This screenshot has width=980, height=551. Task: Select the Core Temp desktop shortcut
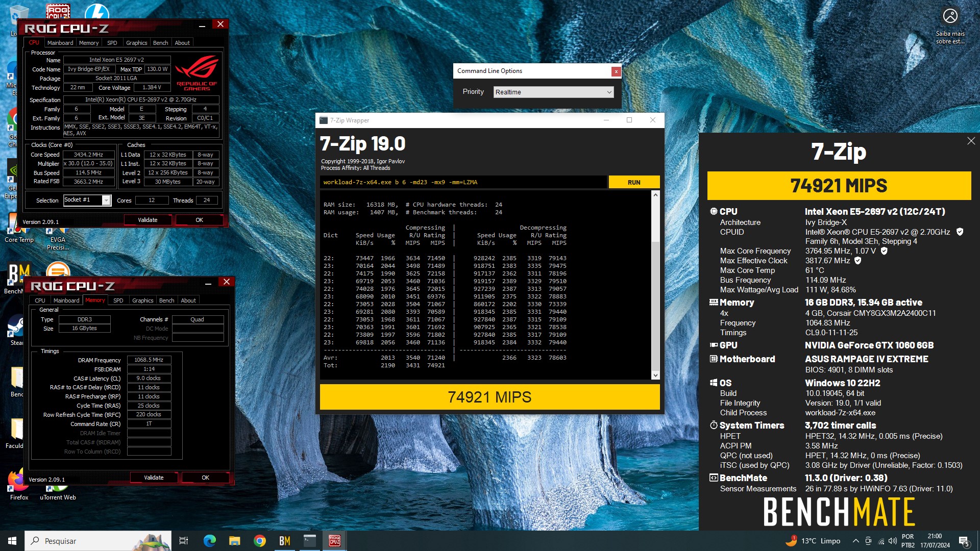pos(19,229)
